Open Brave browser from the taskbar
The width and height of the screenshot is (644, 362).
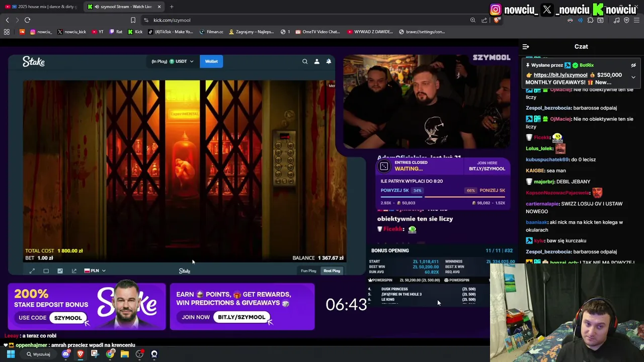coord(80,354)
